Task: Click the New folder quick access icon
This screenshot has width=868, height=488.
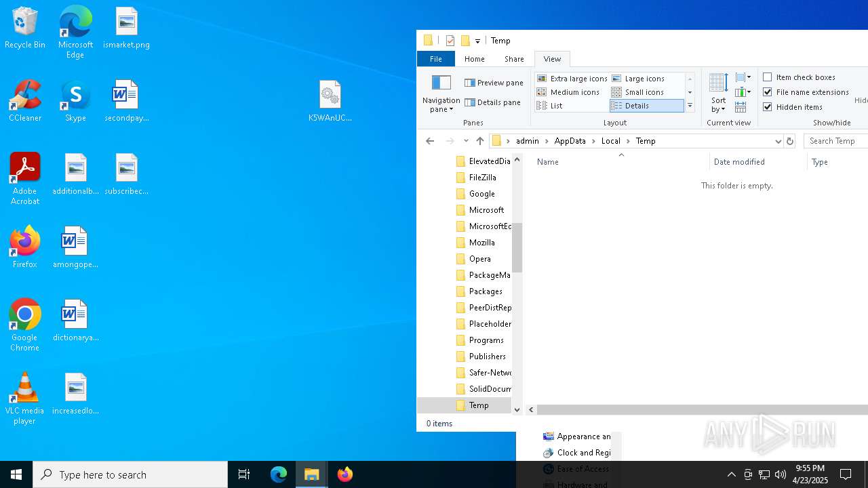Action: point(465,41)
